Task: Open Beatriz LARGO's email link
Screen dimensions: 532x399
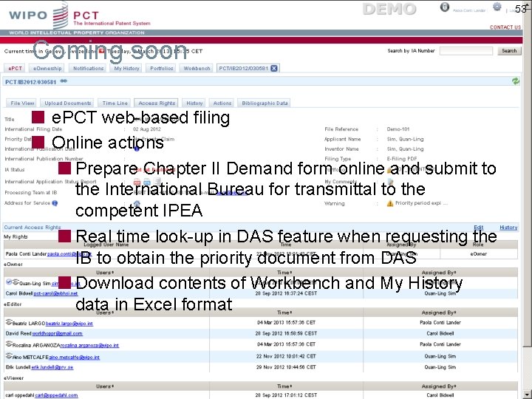Action: tap(69, 324)
